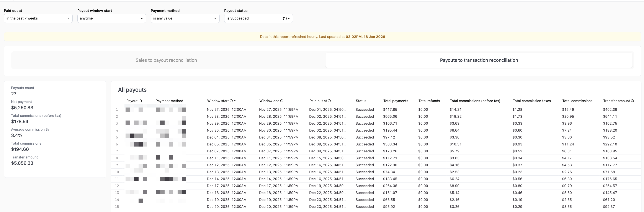
Task: Click the Net payment summary value
Action: pos(22,108)
